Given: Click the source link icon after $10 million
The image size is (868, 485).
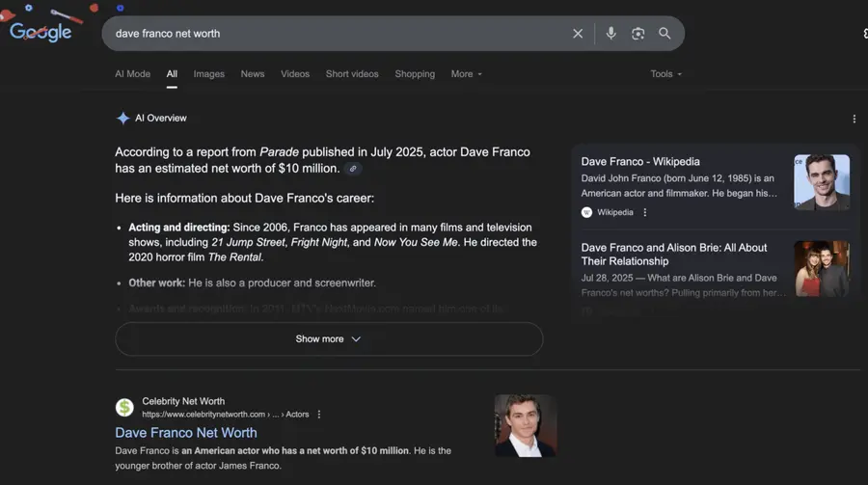Looking at the screenshot, I should click(x=353, y=169).
